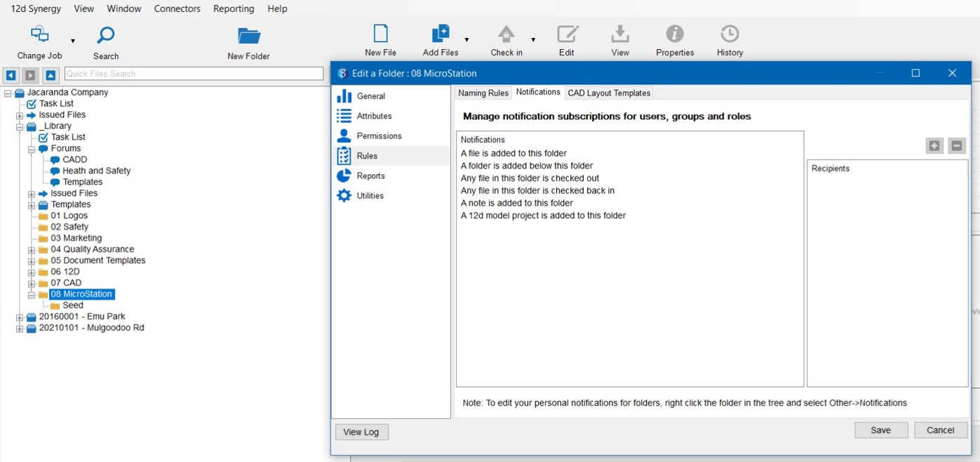
Task: Expand the 20160001 - Emu Park job
Action: (20, 317)
